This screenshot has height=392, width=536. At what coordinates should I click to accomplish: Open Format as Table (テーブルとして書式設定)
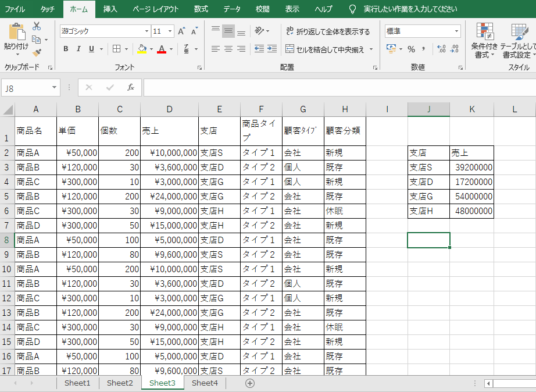pos(519,40)
